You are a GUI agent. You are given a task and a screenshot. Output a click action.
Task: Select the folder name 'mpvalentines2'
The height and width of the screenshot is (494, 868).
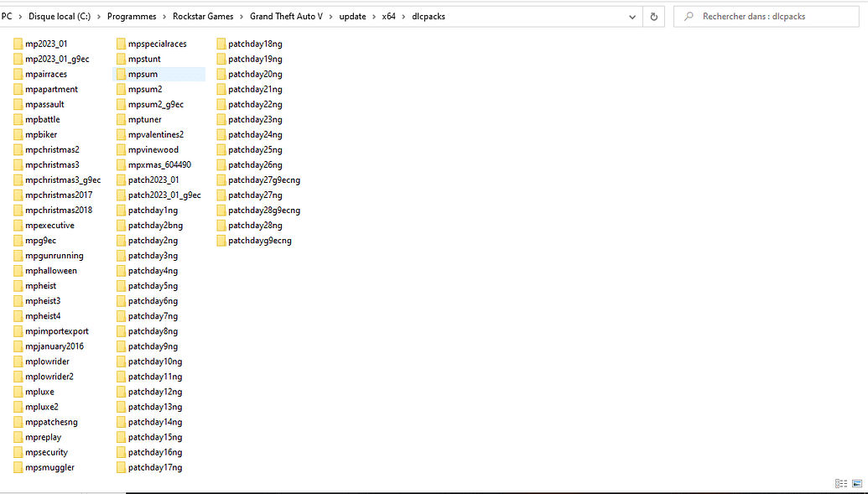pos(156,134)
